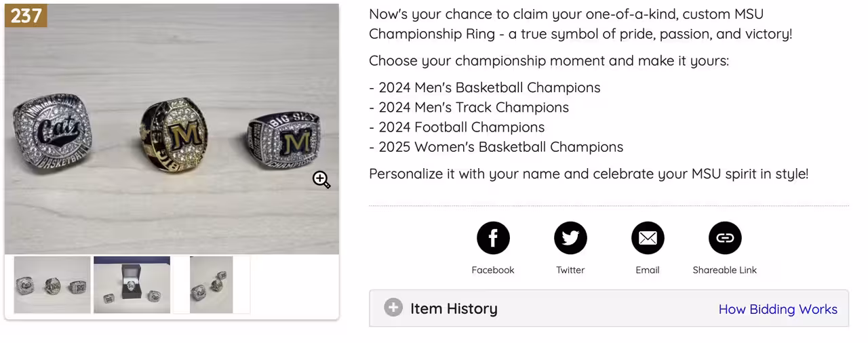Select the third, vertical rings thumbnail
Viewport: 868px width, 343px height.
click(x=211, y=285)
